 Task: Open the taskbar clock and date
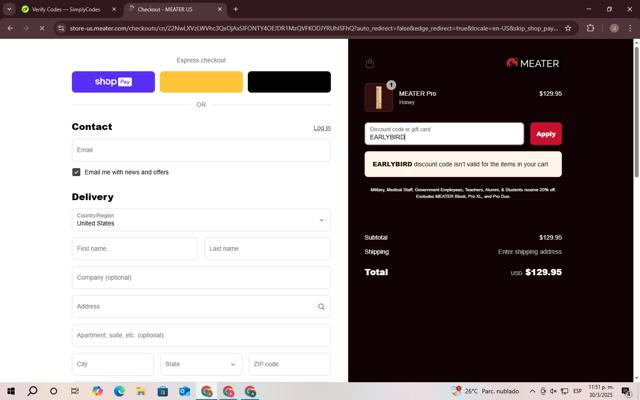pyautogui.click(x=601, y=391)
